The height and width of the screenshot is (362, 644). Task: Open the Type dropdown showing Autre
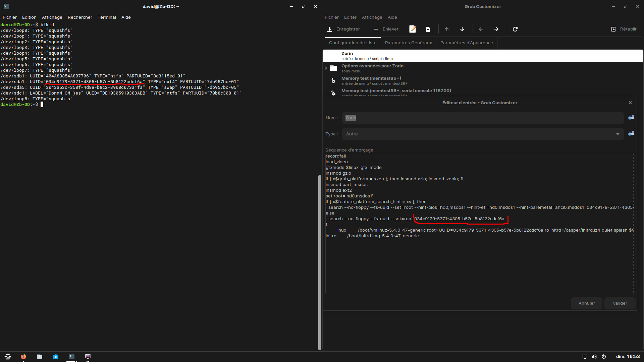pos(482,134)
